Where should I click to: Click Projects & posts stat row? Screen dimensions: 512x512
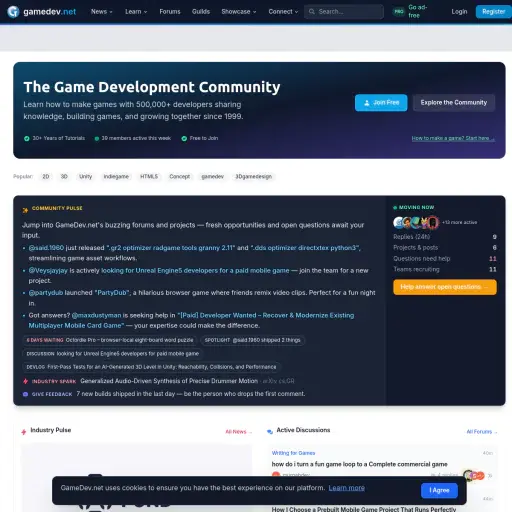tap(445, 248)
